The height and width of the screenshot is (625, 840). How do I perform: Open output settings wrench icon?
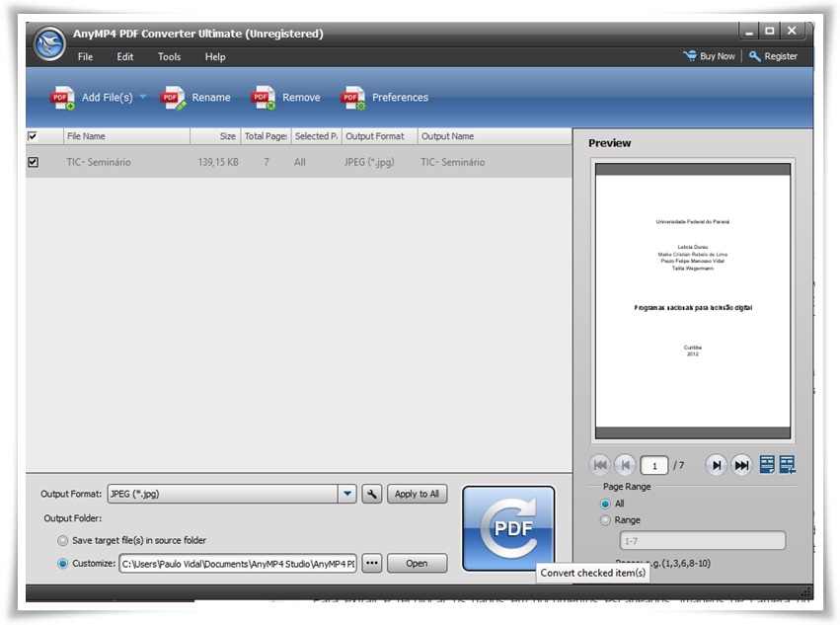point(372,494)
